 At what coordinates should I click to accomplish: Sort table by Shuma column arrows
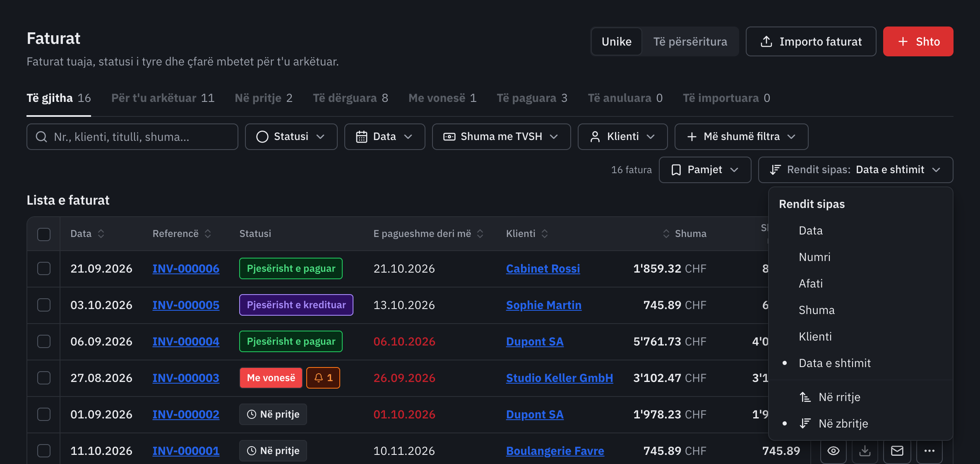tap(666, 234)
